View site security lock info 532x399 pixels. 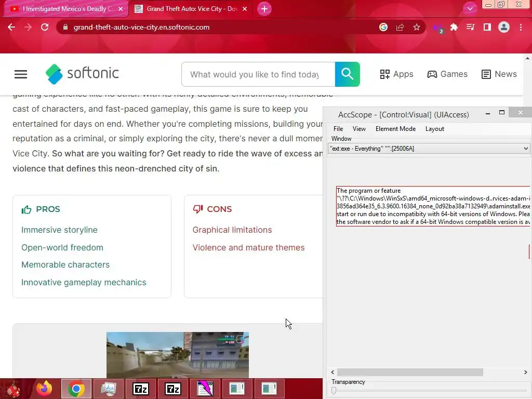[x=65, y=27]
